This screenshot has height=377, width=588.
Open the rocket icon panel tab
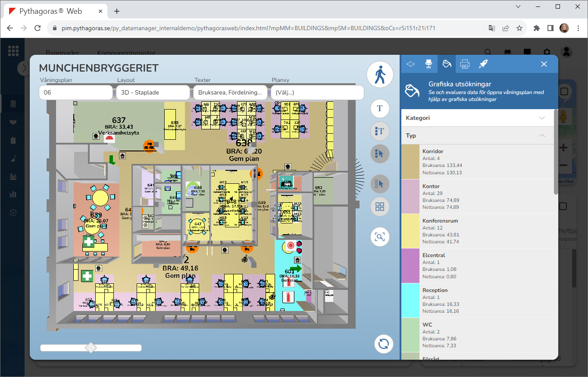[x=483, y=64]
